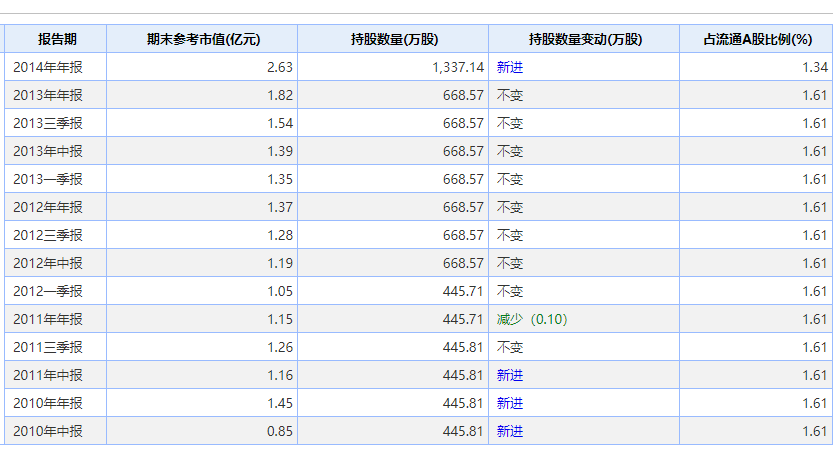This screenshot has height=453, width=833.
Task: Click 668.57 in the 2012年中报 row
Action: pyautogui.click(x=393, y=263)
